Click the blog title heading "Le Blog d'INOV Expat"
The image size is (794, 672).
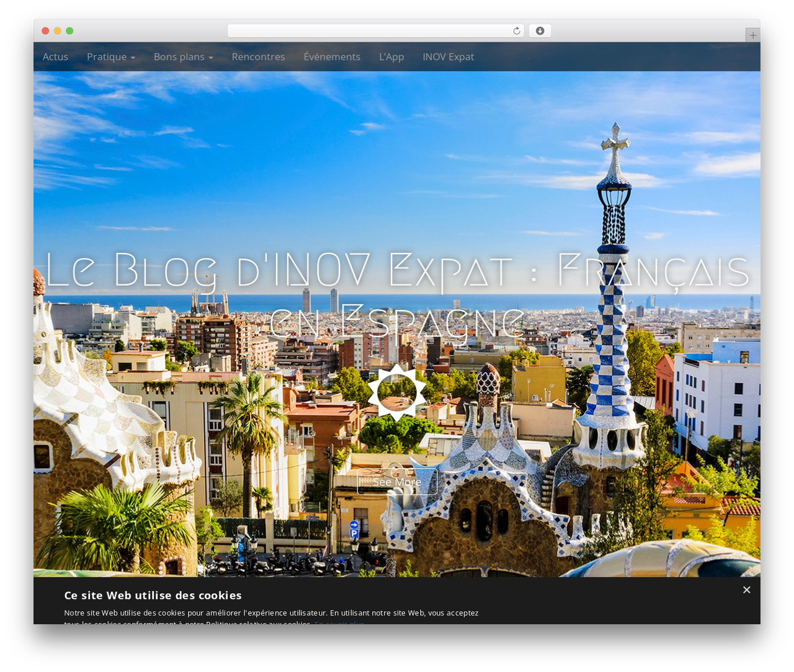(397, 296)
